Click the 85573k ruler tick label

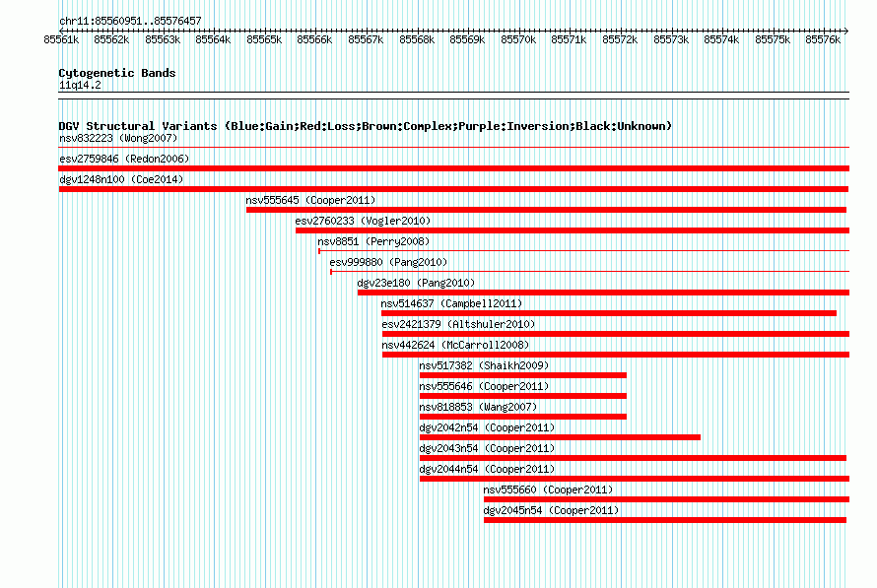pyautogui.click(x=671, y=39)
